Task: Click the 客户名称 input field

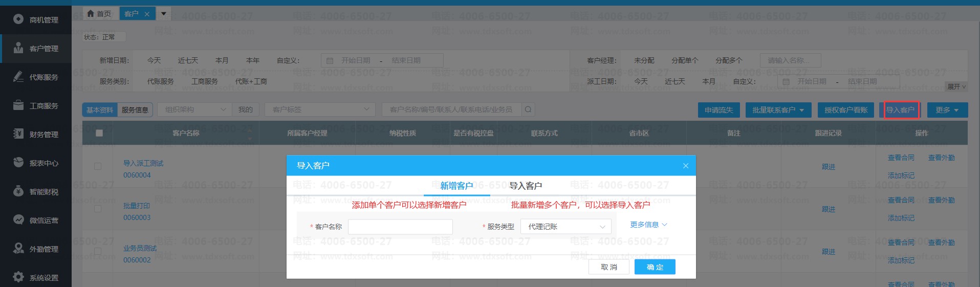Action: (x=400, y=227)
